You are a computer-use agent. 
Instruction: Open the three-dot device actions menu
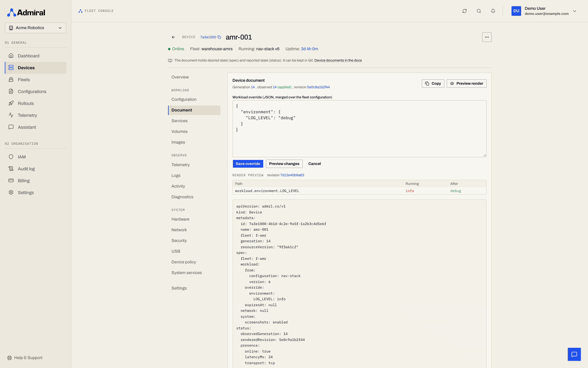487,37
